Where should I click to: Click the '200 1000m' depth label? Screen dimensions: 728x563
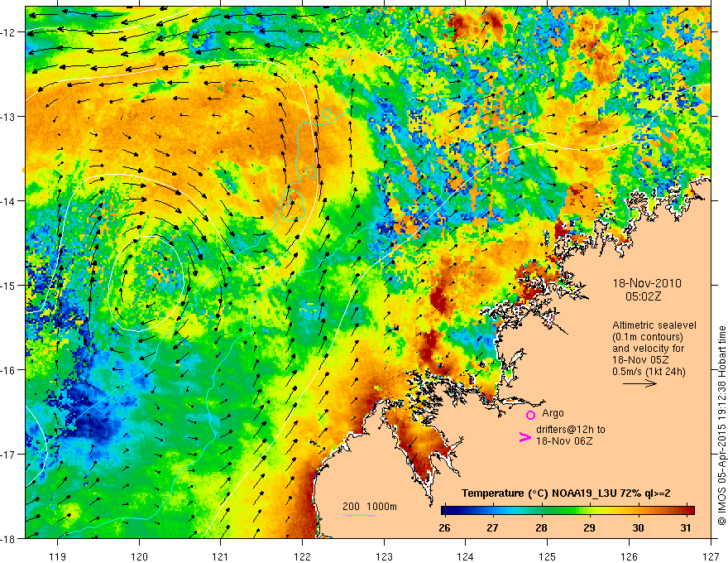click(x=370, y=507)
